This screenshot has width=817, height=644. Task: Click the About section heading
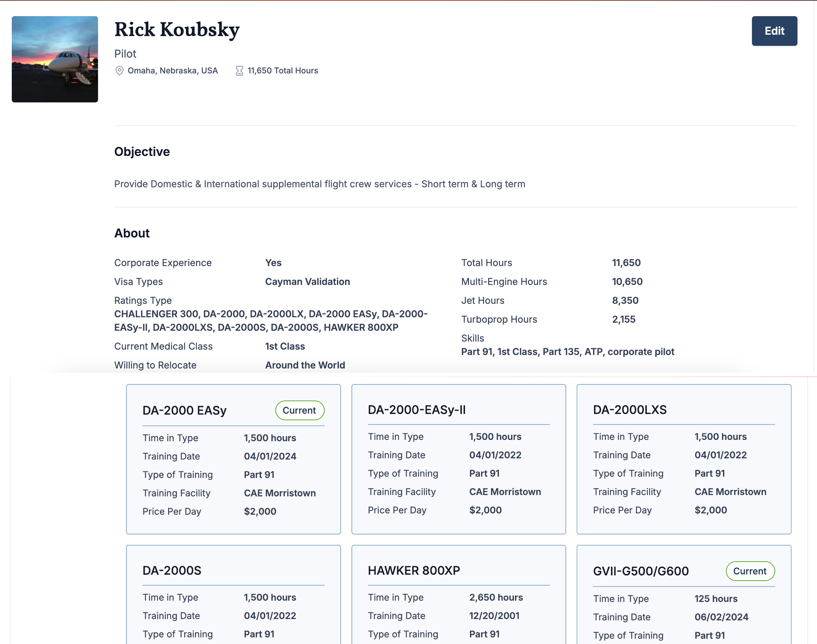pyautogui.click(x=132, y=233)
